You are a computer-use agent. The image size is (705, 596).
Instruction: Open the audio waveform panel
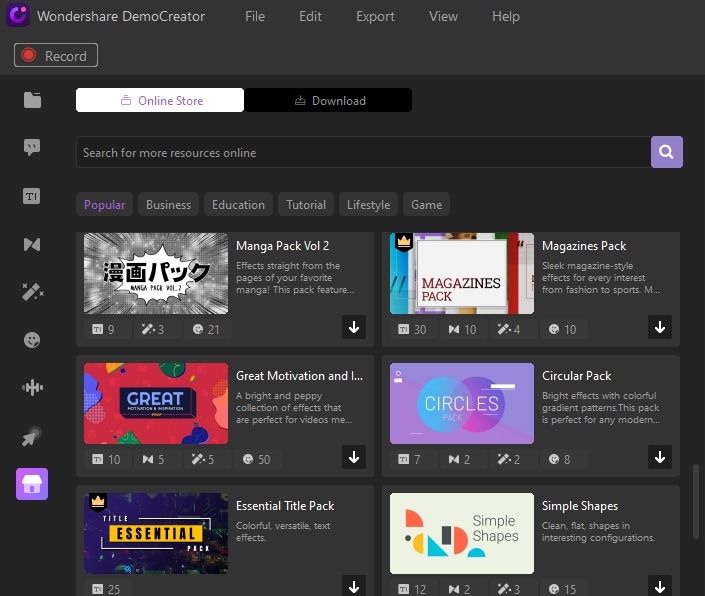point(32,388)
